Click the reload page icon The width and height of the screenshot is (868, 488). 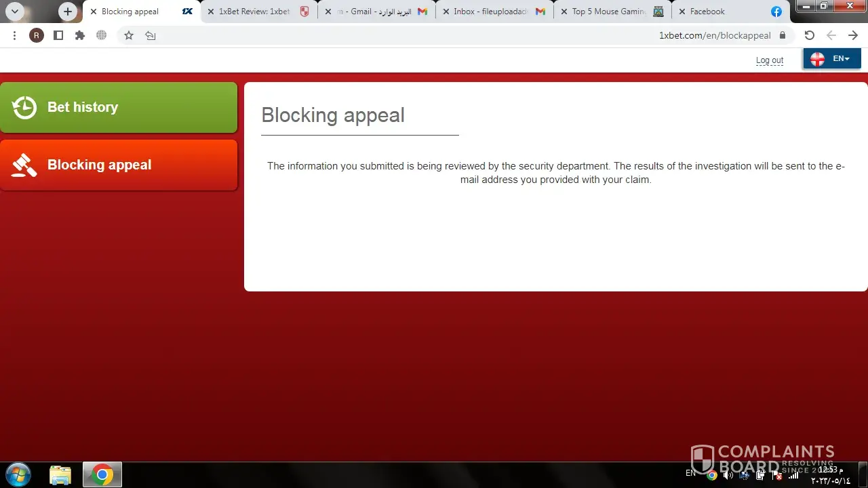coord(809,35)
